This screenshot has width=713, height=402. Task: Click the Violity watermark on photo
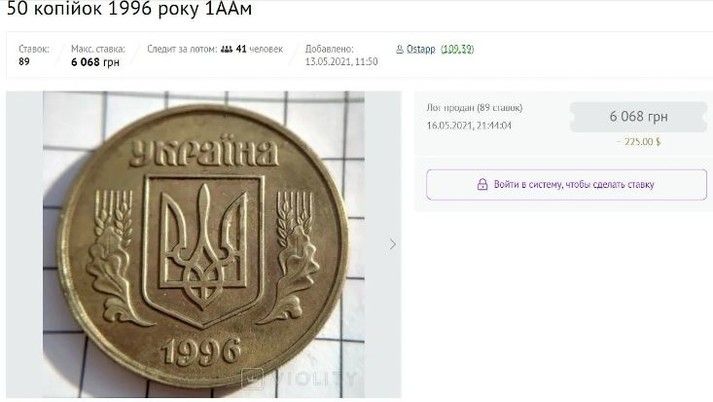coord(299,378)
